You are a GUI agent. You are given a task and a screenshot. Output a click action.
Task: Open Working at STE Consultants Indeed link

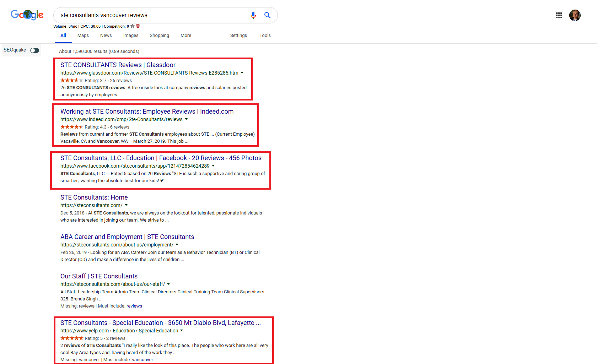147,112
